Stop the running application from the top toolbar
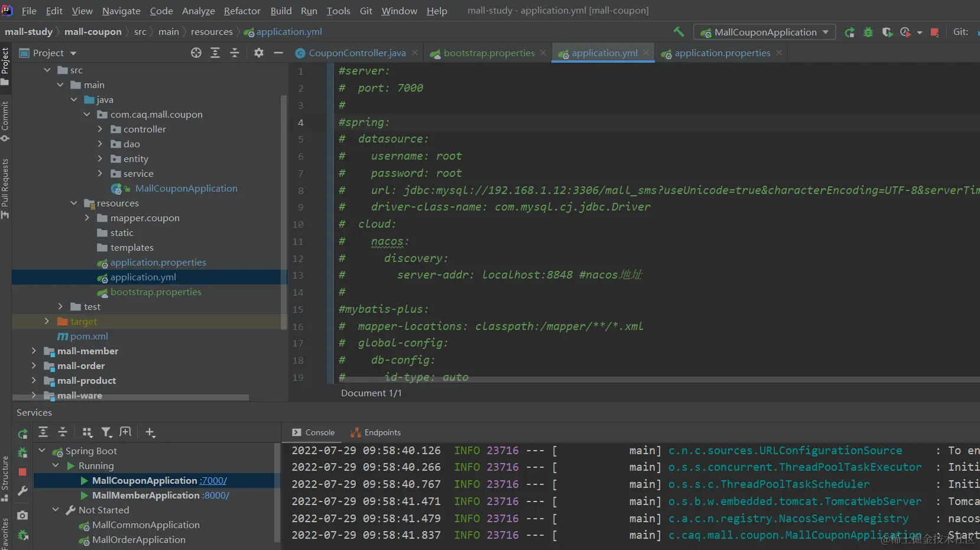Screen dimensions: 980x550 pos(934,33)
